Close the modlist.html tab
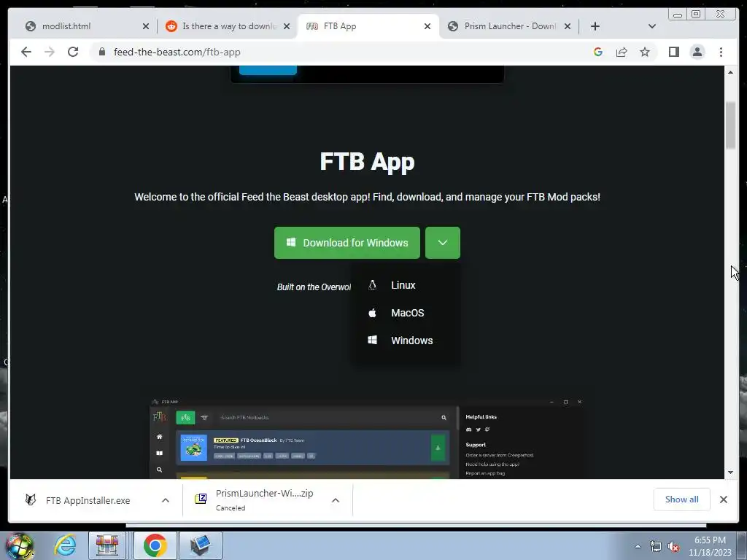The image size is (747, 560). click(x=146, y=26)
